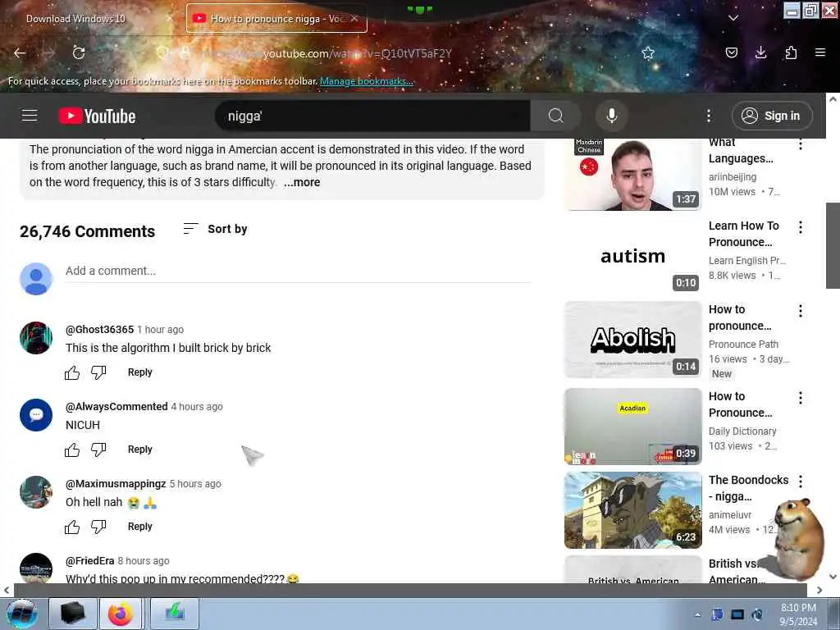Go to YouTube home logo
This screenshot has width=840, height=630.
tap(97, 116)
